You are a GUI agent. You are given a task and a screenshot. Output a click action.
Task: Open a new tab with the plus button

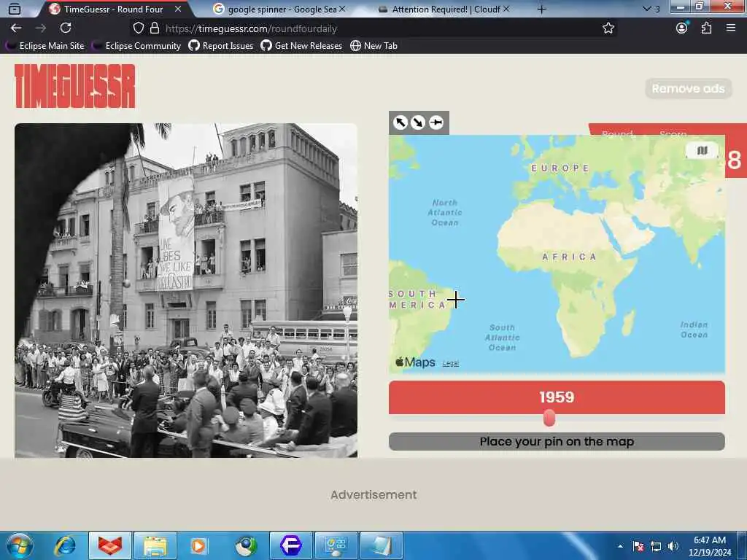[x=541, y=9]
